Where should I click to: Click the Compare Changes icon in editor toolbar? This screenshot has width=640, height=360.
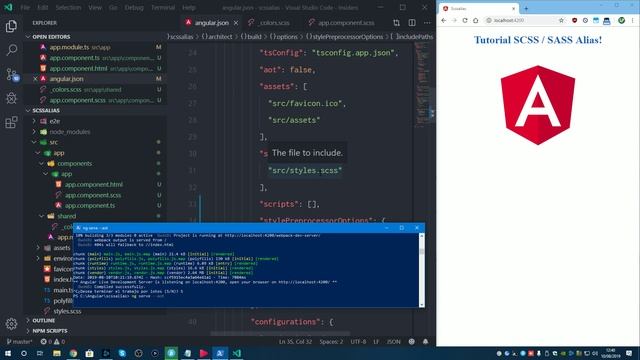click(x=396, y=23)
